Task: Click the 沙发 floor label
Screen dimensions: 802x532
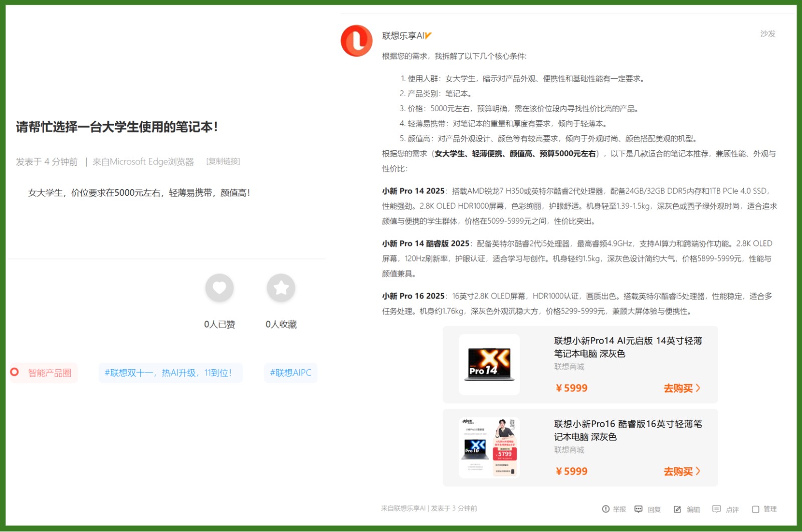Action: [x=767, y=34]
